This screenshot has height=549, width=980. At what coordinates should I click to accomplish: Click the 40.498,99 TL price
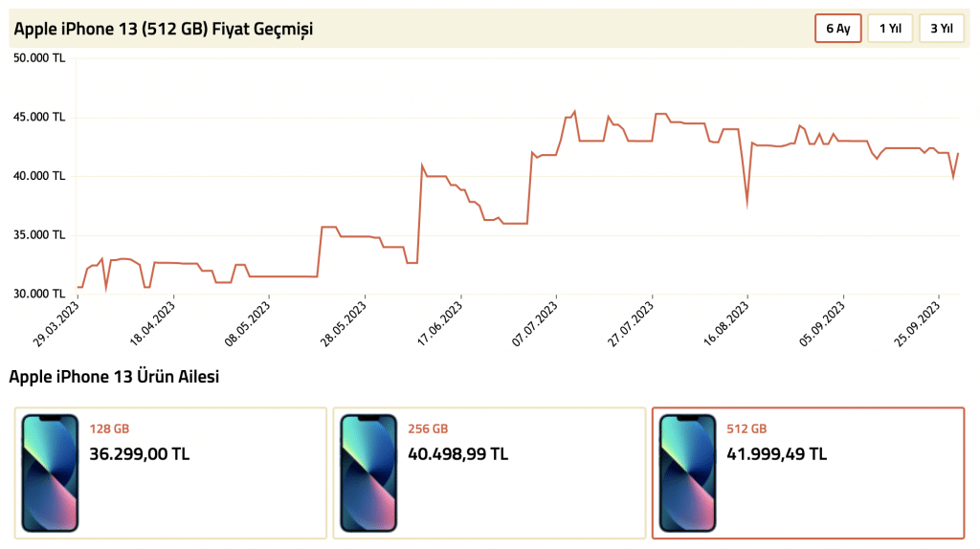tap(458, 454)
